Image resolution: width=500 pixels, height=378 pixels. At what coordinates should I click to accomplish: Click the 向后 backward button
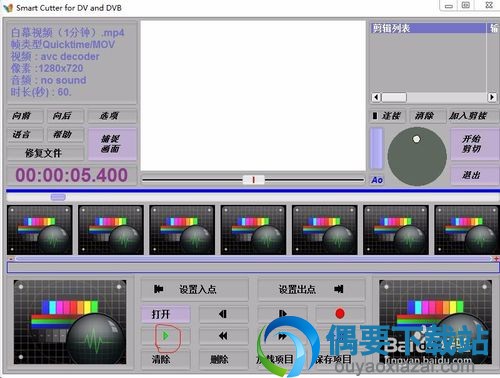[x=65, y=116]
